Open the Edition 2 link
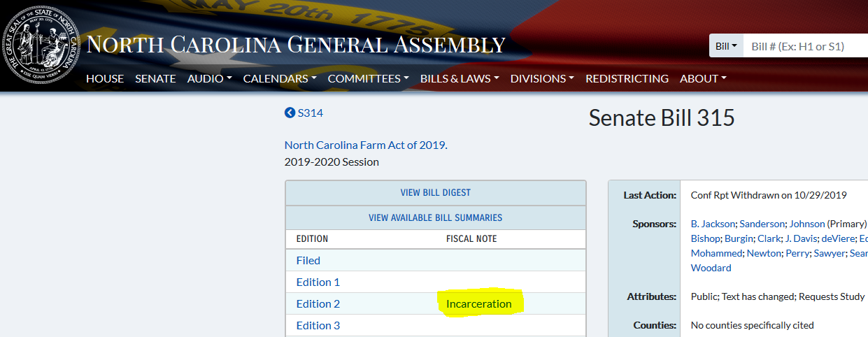Image resolution: width=868 pixels, height=337 pixels. pos(318,303)
